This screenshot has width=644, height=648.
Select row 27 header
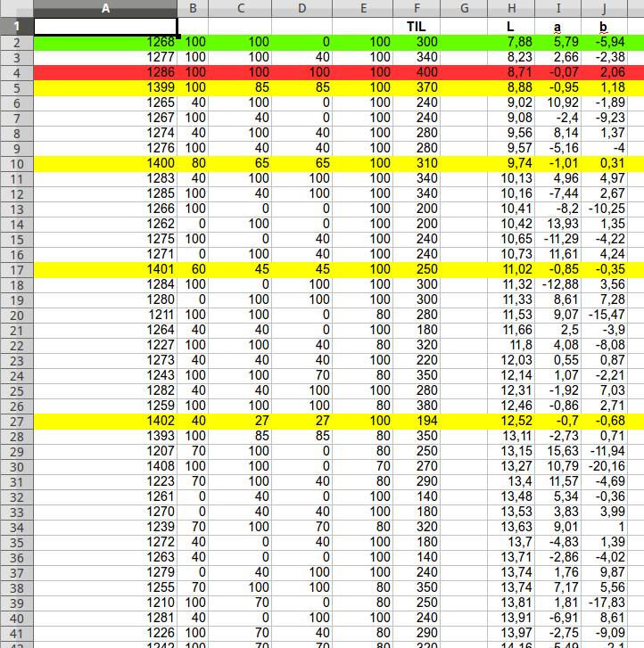[17, 422]
